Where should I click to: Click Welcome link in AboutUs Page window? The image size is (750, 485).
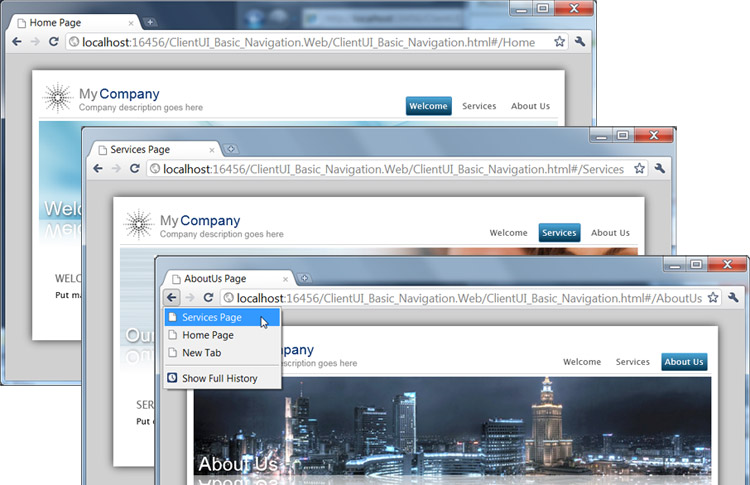[582, 362]
